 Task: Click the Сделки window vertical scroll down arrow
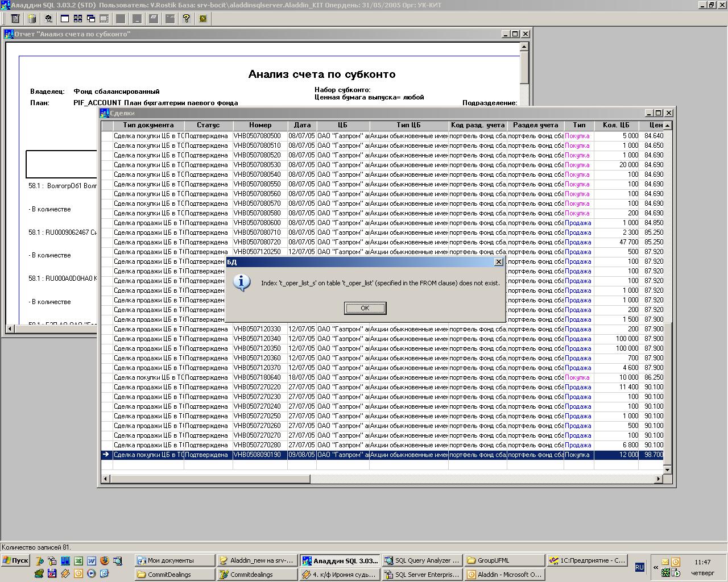coord(668,469)
